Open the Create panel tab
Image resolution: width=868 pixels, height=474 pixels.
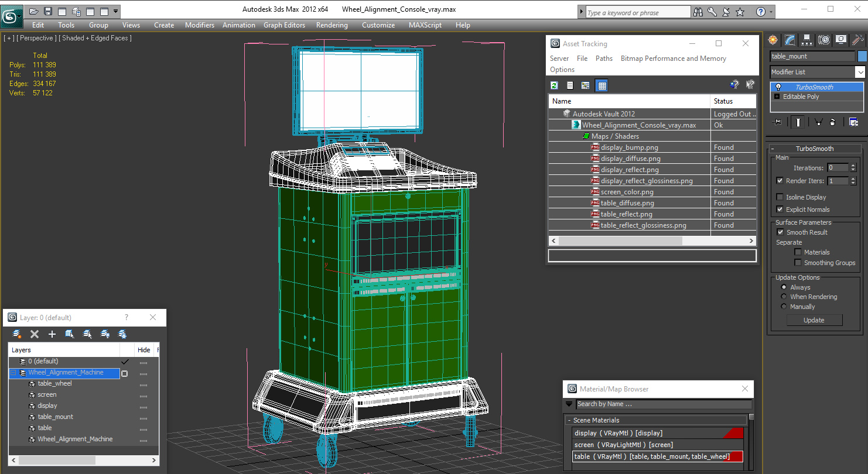[773, 40]
